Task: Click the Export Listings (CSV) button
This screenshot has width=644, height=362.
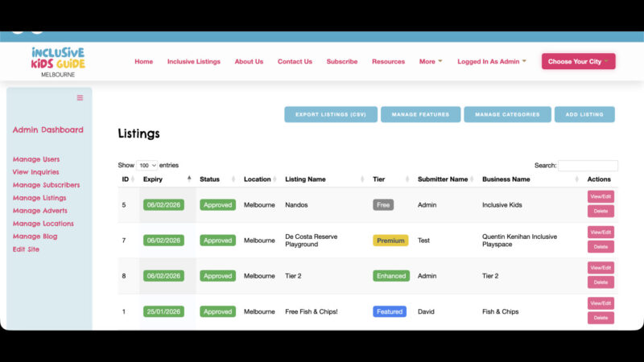Action: coord(330,114)
